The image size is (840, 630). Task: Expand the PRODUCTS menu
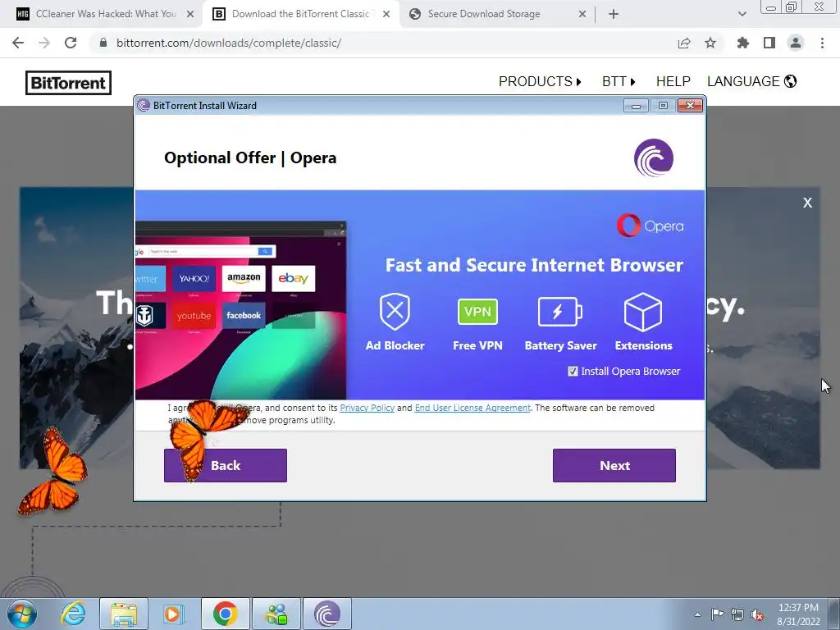[x=540, y=81]
